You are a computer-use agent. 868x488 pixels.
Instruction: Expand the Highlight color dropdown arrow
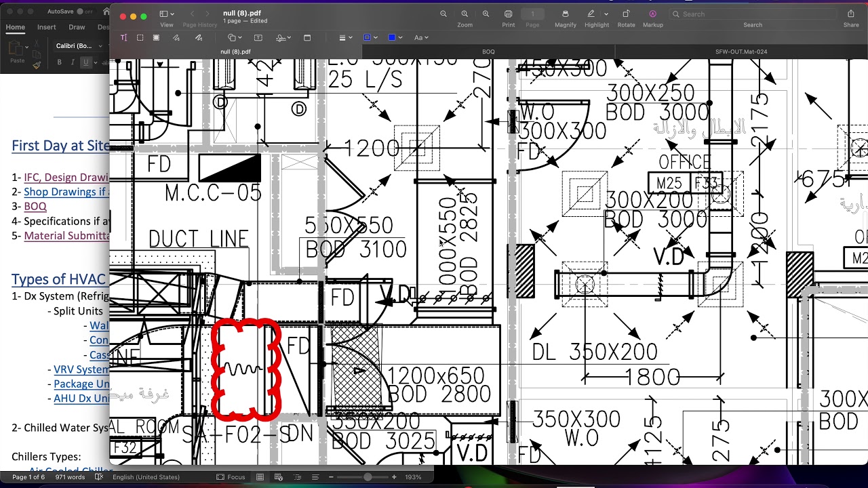[x=606, y=14]
